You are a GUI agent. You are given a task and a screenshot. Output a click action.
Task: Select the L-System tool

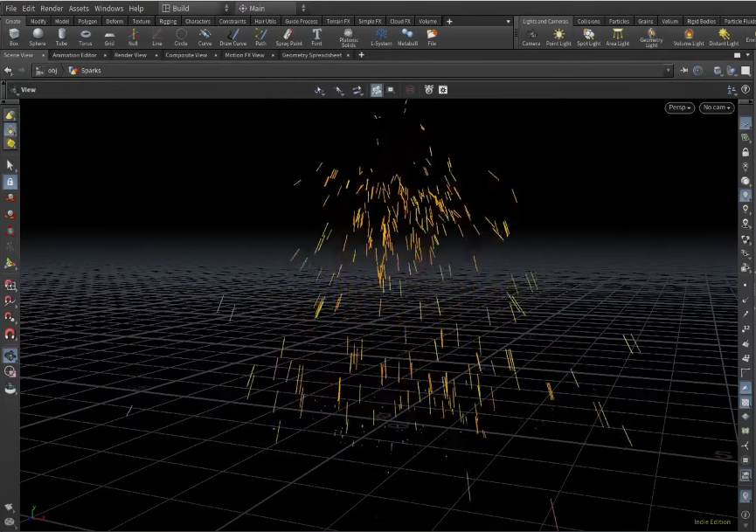[x=381, y=37]
